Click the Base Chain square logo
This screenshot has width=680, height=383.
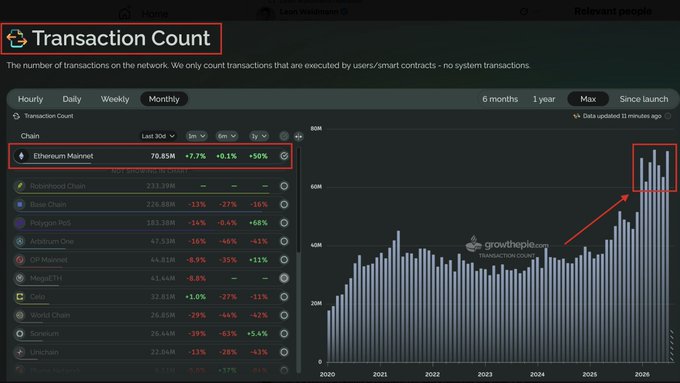(20, 204)
